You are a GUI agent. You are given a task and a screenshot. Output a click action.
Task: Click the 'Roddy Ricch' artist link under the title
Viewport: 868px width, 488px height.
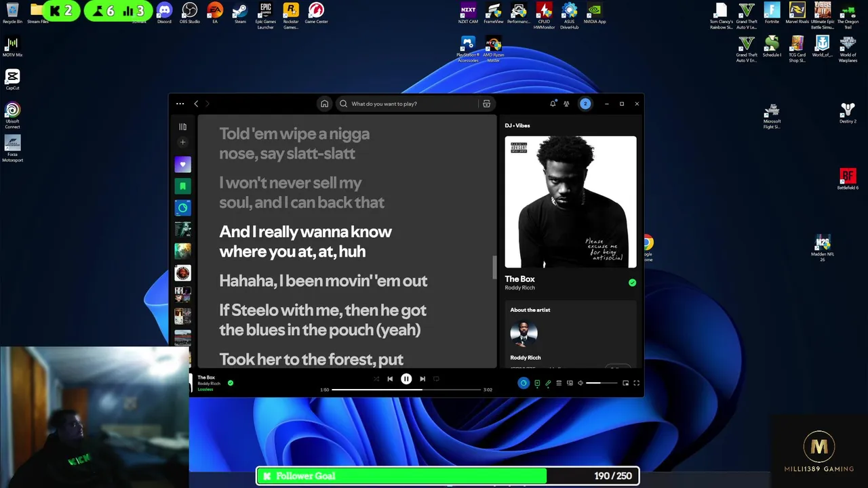519,287
